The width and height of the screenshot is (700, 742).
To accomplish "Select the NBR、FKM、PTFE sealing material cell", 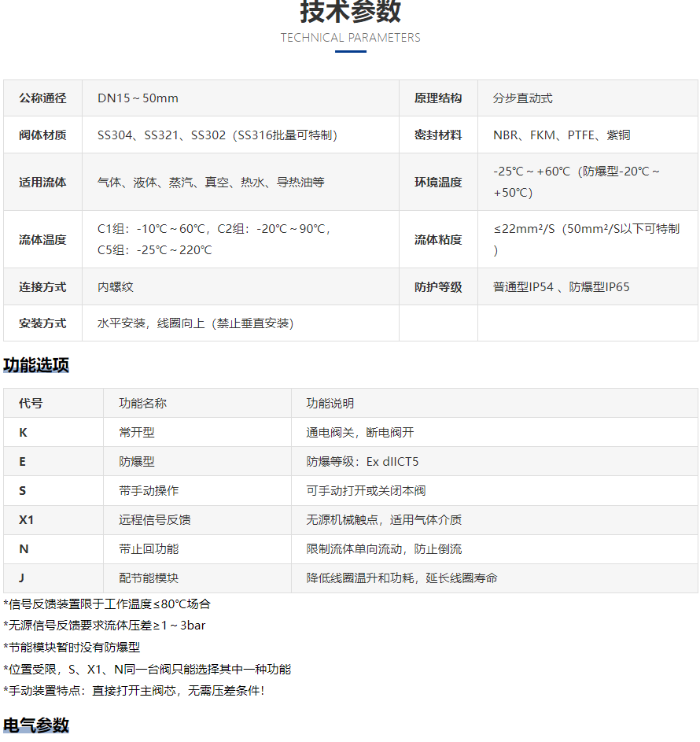I will [x=562, y=135].
